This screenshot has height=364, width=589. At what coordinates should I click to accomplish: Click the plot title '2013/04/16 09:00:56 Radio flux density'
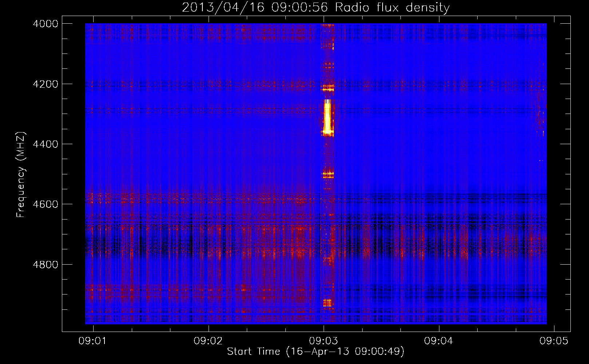click(316, 7)
